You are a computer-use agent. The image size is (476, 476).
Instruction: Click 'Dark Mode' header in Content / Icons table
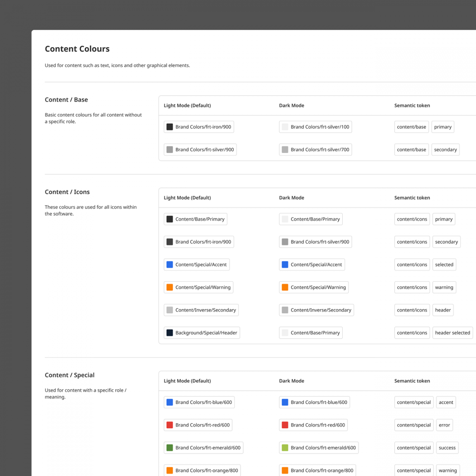[x=292, y=198]
